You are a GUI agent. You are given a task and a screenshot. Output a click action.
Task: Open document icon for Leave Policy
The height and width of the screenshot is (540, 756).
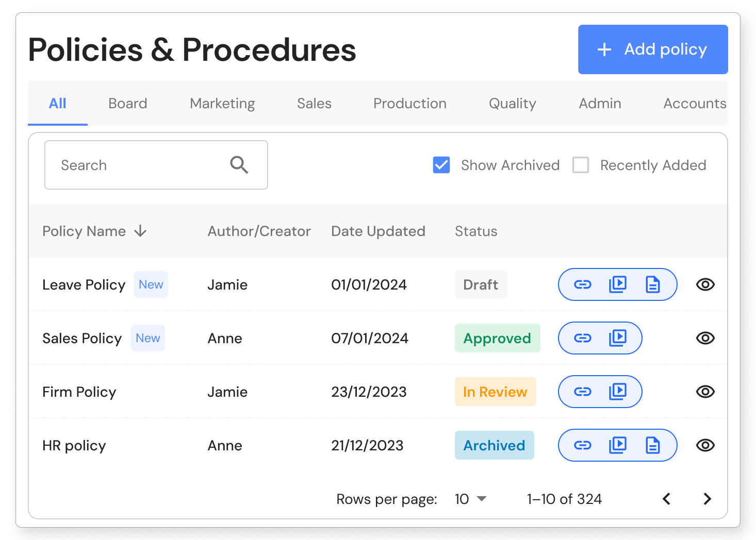pyautogui.click(x=653, y=284)
